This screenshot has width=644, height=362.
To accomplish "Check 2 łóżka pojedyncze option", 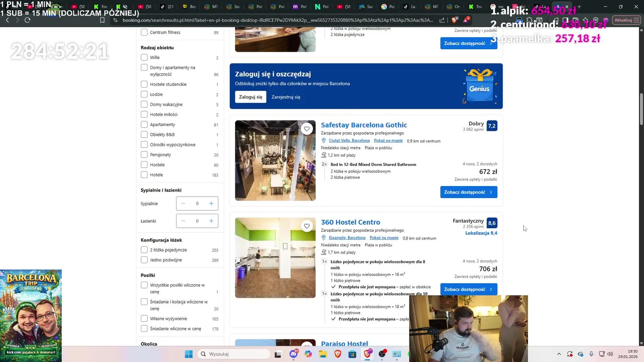I will pyautogui.click(x=144, y=250).
